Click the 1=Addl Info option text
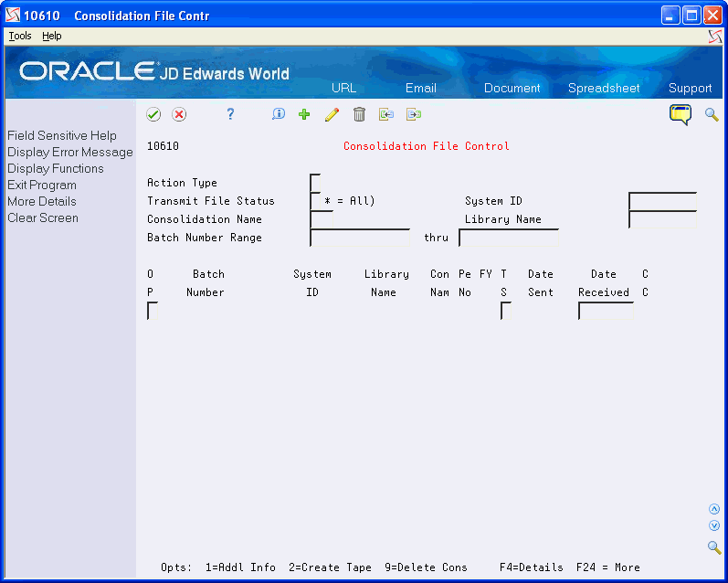This screenshot has width=728, height=583. coord(240,567)
